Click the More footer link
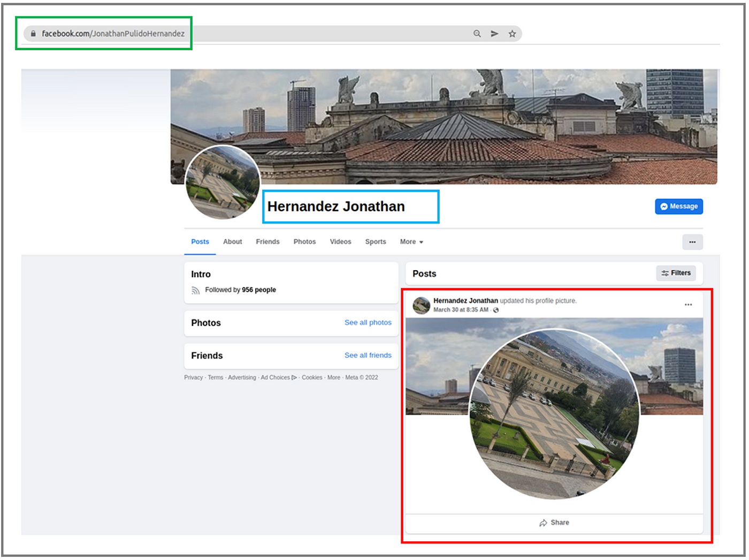This screenshot has width=749, height=560. coord(334,378)
